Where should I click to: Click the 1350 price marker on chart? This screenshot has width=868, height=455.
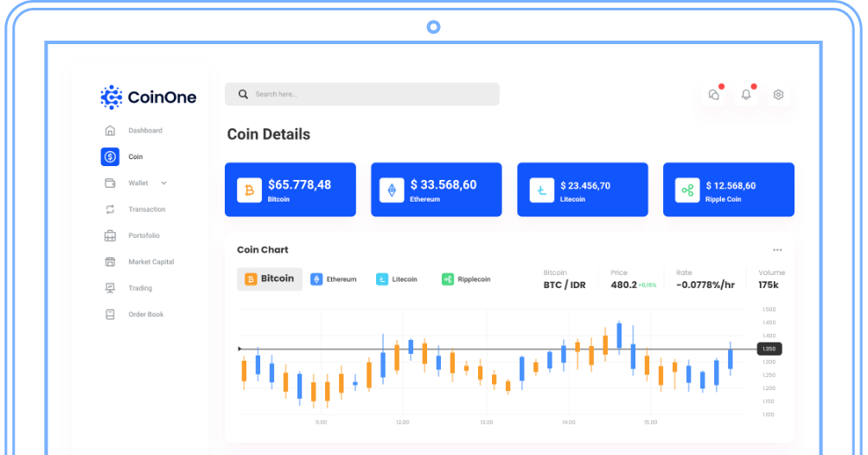[769, 349]
